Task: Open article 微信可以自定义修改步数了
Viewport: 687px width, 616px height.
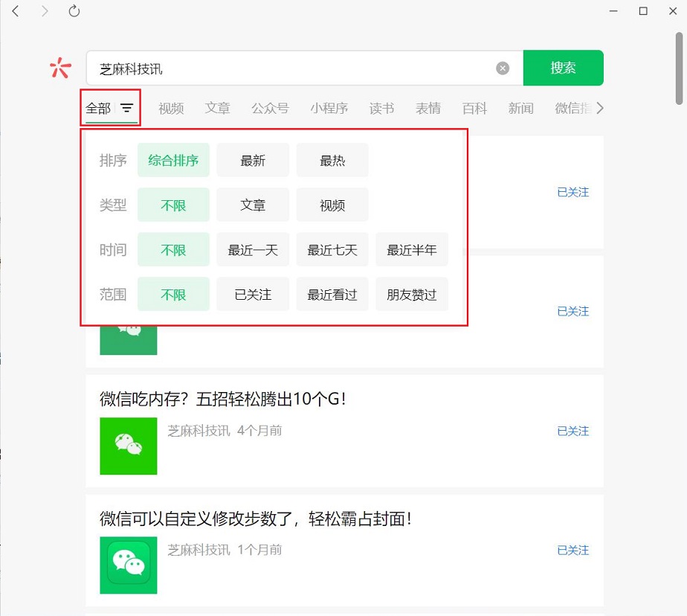Action: [x=256, y=519]
